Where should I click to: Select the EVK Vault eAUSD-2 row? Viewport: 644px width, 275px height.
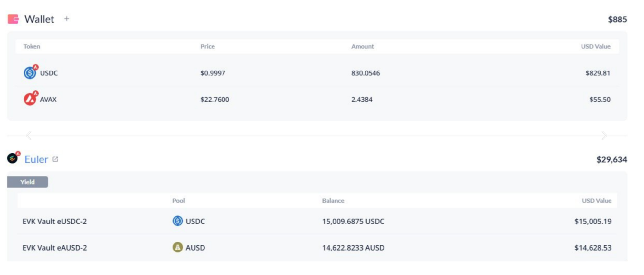(54, 248)
